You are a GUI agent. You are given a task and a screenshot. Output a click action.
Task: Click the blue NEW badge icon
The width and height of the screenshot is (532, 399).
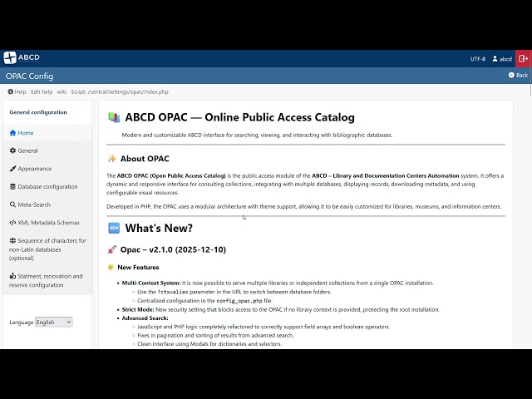[114, 228]
